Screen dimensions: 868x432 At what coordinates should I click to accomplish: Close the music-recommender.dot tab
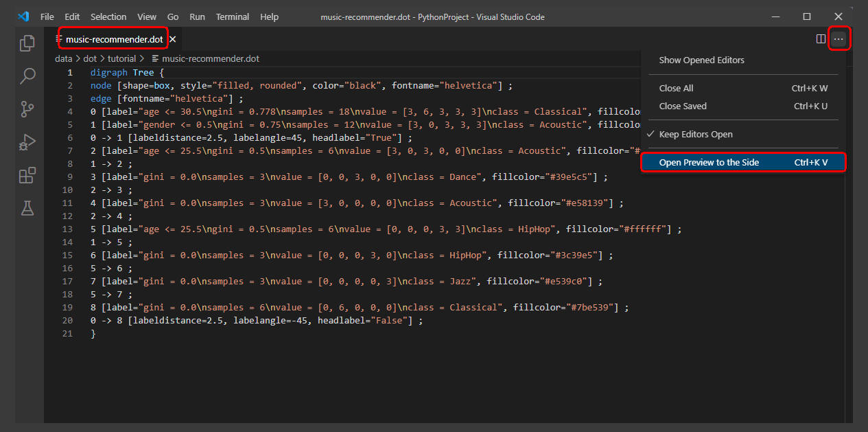(173, 40)
